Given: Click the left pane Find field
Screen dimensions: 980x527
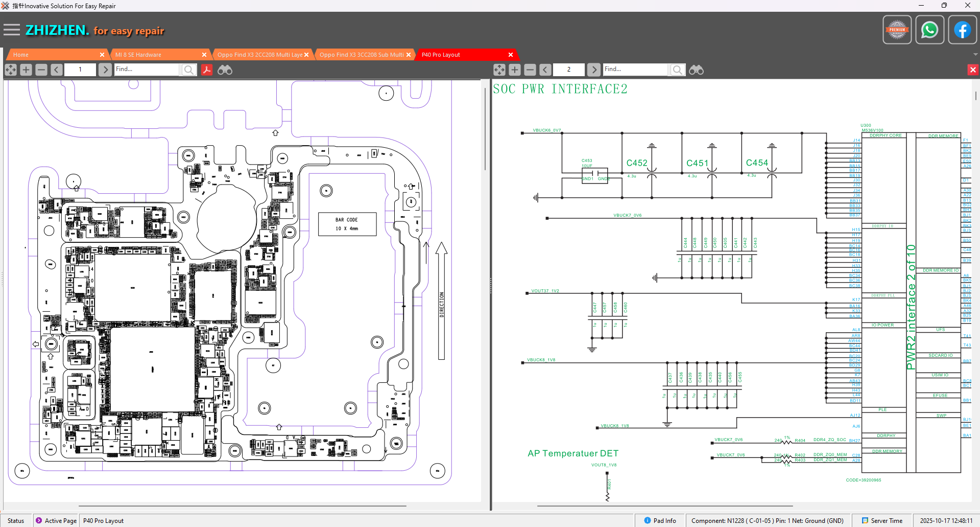Looking at the screenshot, I should pos(147,70).
